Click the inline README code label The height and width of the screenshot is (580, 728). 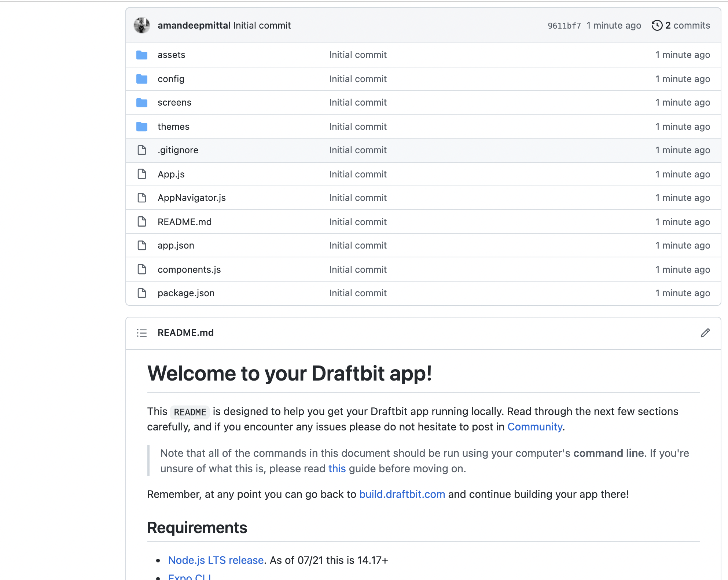(190, 412)
